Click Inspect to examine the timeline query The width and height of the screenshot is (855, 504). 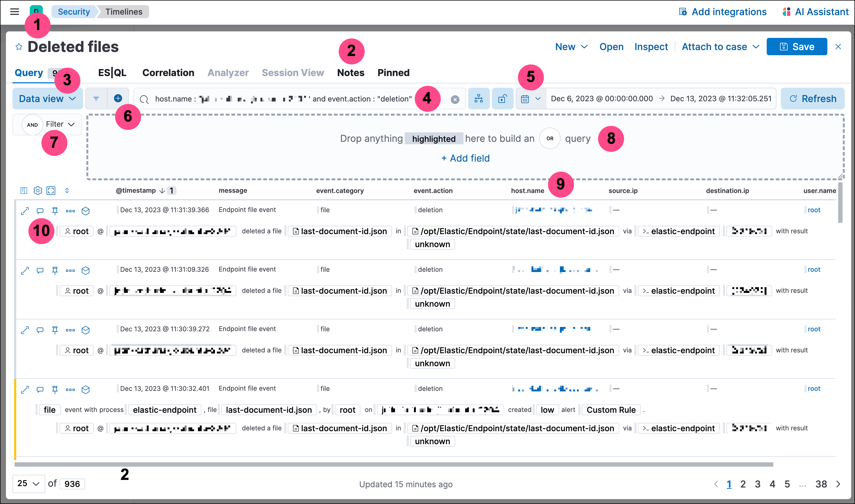pyautogui.click(x=651, y=47)
